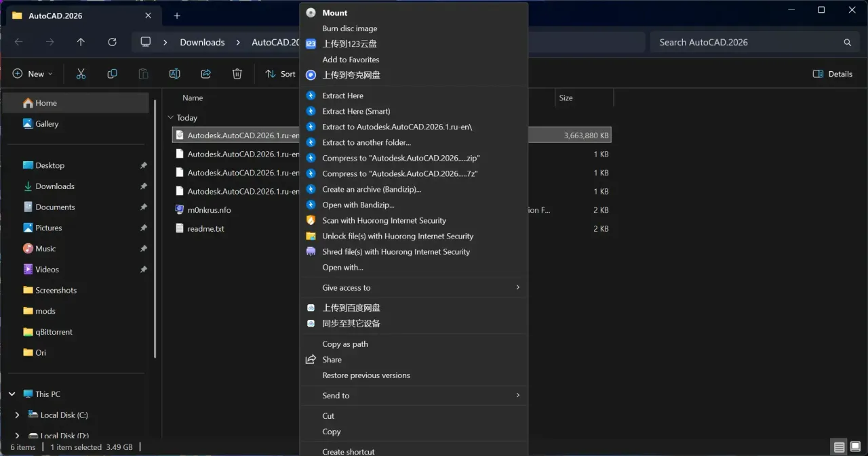Expand the Give access to submenu
Viewport: 868px width, 456px height.
tap(414, 288)
